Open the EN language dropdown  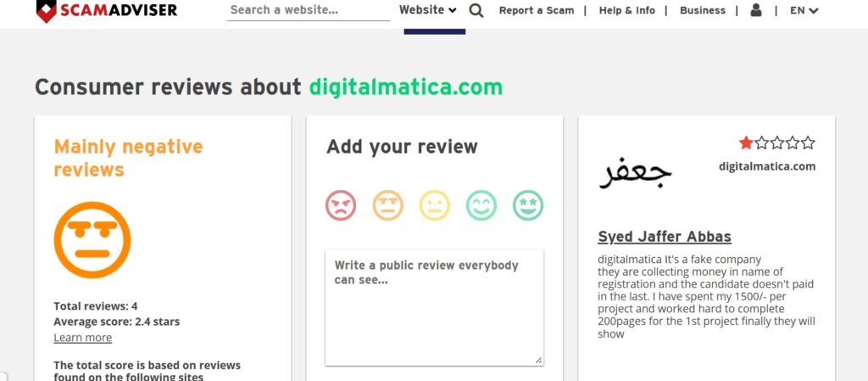[x=804, y=10]
